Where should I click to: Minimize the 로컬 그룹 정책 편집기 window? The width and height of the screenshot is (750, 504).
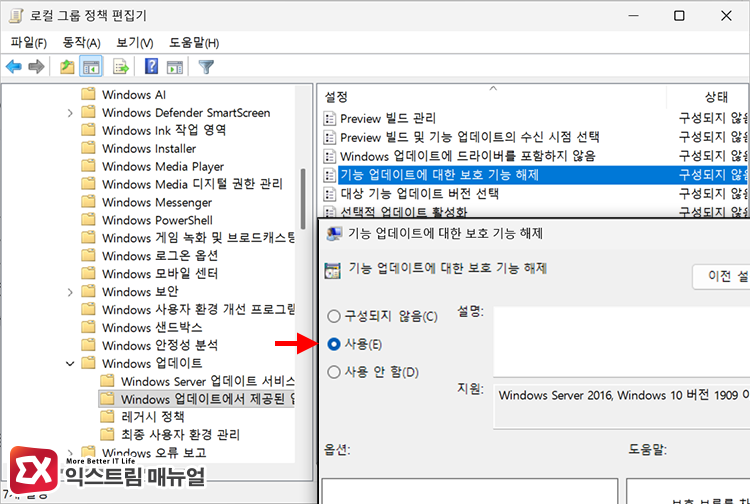click(634, 16)
